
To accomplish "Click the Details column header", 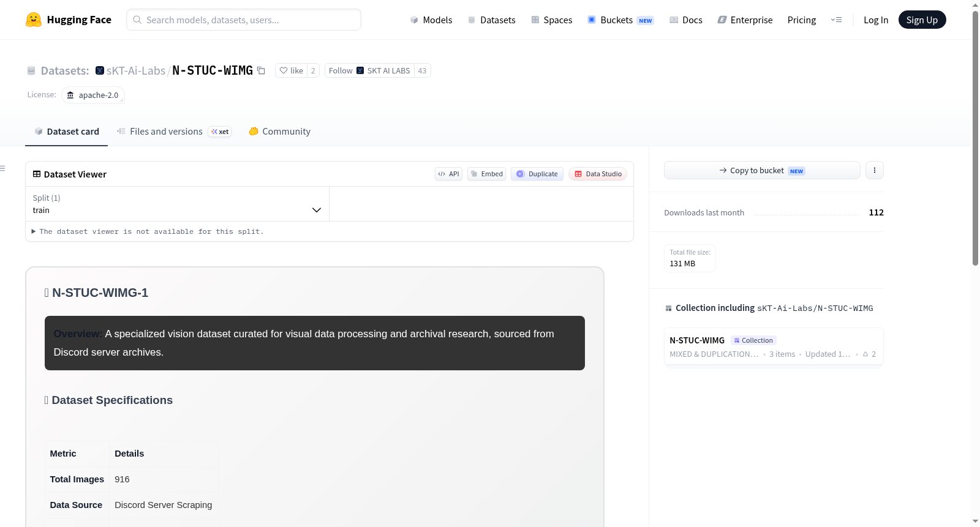I will [x=129, y=454].
